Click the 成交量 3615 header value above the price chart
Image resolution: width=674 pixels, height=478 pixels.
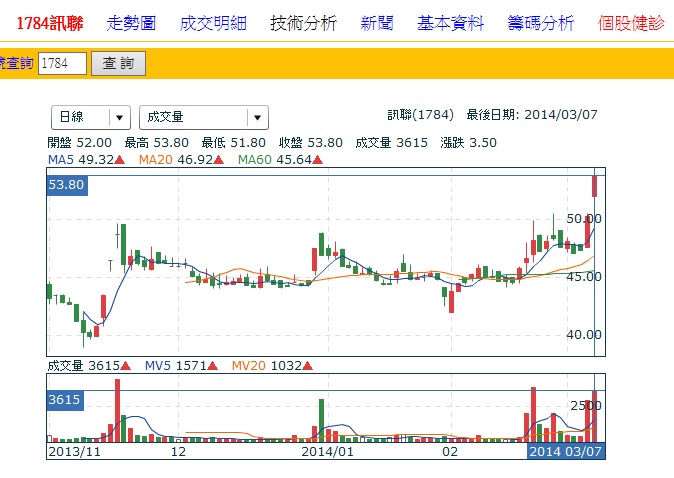392,143
